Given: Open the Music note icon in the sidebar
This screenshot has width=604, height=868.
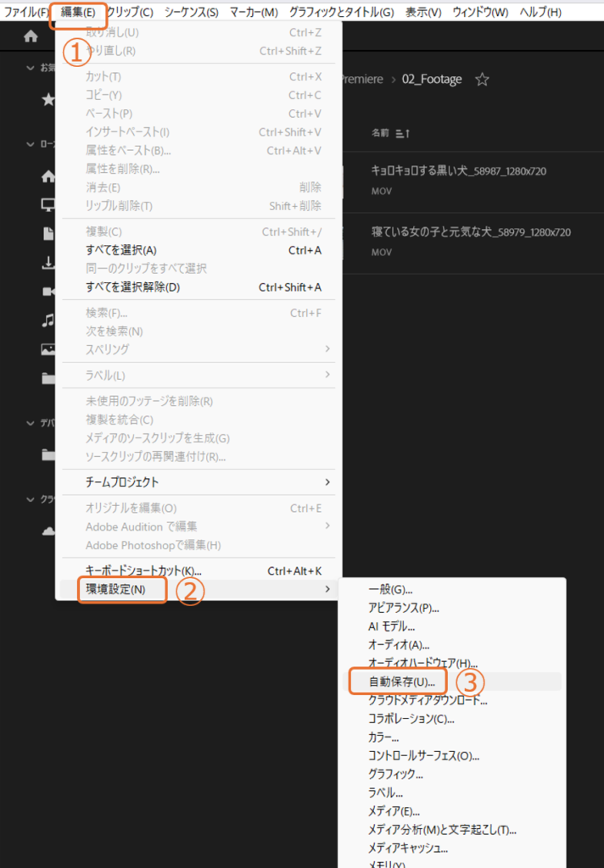Looking at the screenshot, I should coord(48,320).
